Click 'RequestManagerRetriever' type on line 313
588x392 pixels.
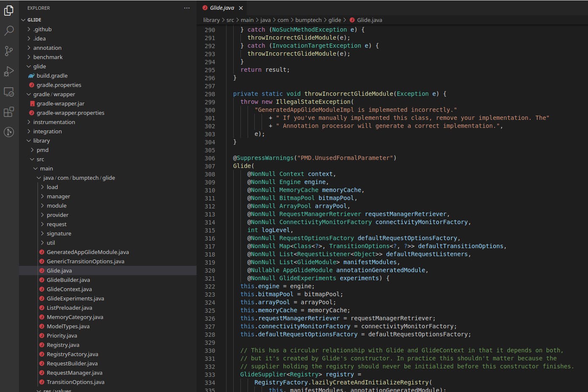click(320, 214)
